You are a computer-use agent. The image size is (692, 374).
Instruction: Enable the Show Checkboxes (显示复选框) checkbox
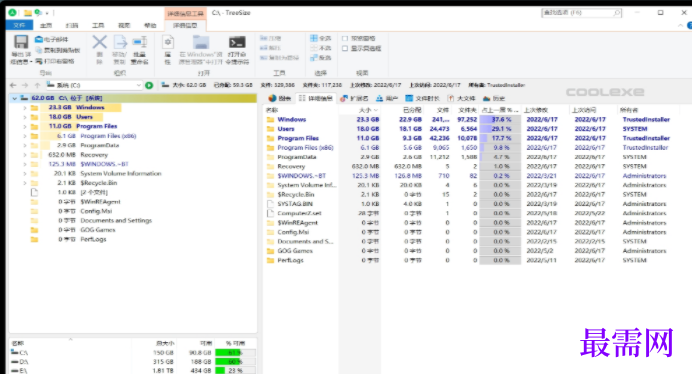coord(345,48)
